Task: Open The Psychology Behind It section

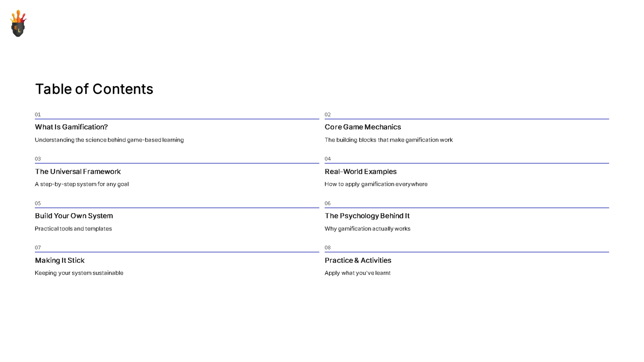Action: tap(367, 216)
